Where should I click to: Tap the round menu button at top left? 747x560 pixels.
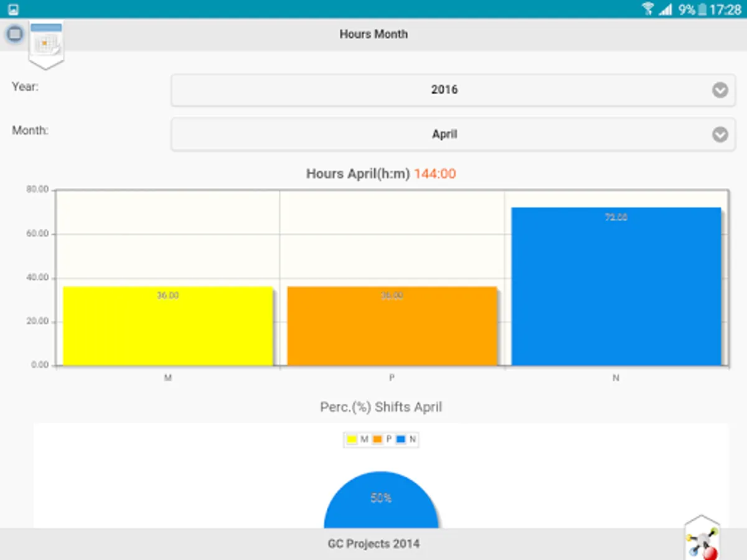15,34
